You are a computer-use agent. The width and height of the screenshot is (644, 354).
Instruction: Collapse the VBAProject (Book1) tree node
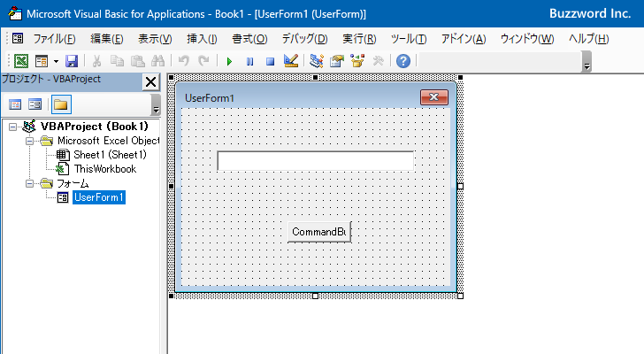[x=12, y=127]
